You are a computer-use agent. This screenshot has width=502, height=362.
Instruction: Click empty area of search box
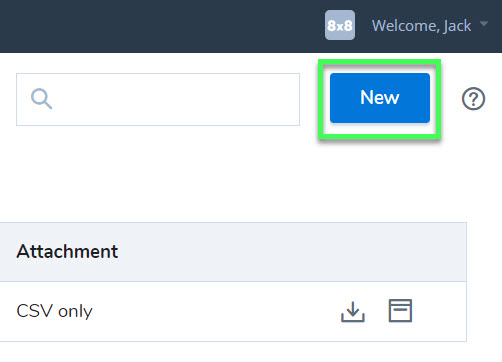pyautogui.click(x=177, y=99)
